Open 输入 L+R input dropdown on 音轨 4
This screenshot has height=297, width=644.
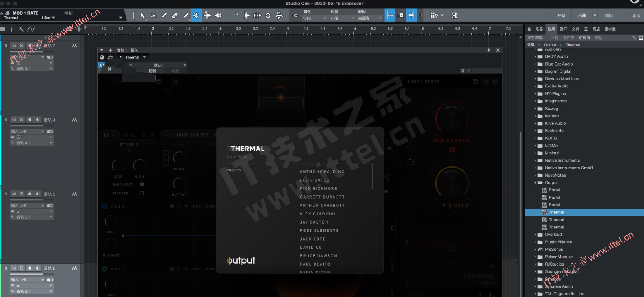(27, 131)
